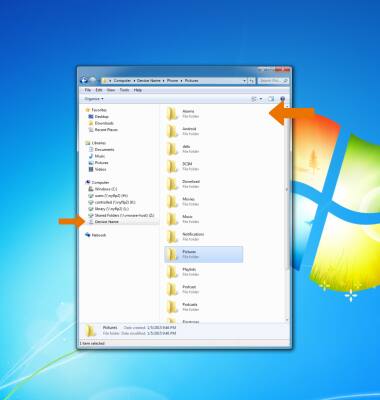This screenshot has width=380, height=400.
Task: Select the highlighted Pictures folder in the file list
Action: [x=204, y=254]
